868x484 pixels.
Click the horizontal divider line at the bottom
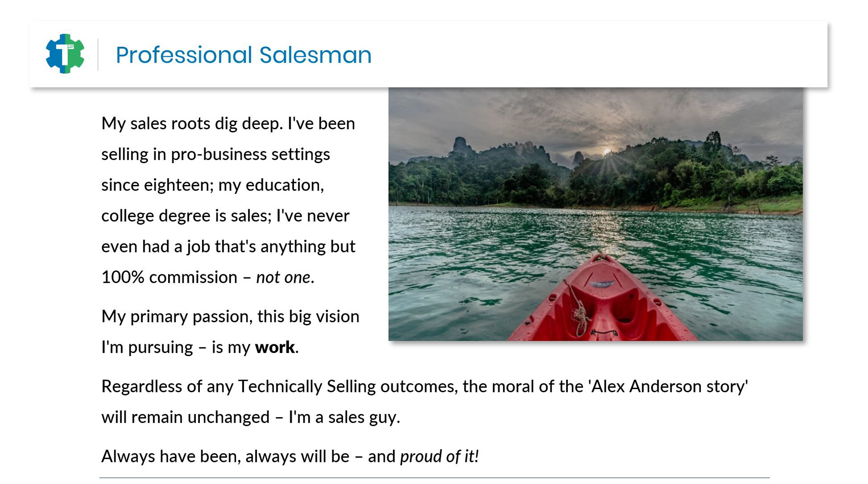tap(434, 478)
